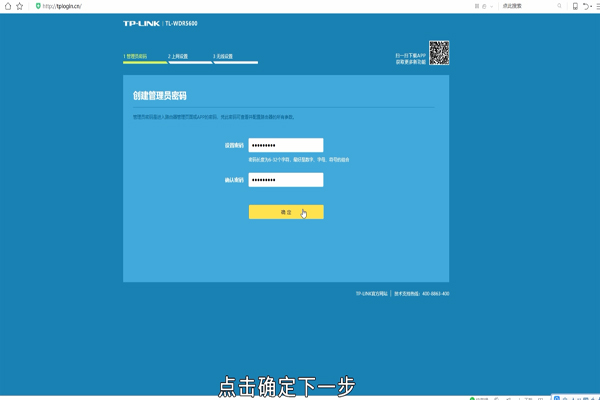Click the green security shield icon
Viewport: 600px width, 400px height.
pos(38,6)
